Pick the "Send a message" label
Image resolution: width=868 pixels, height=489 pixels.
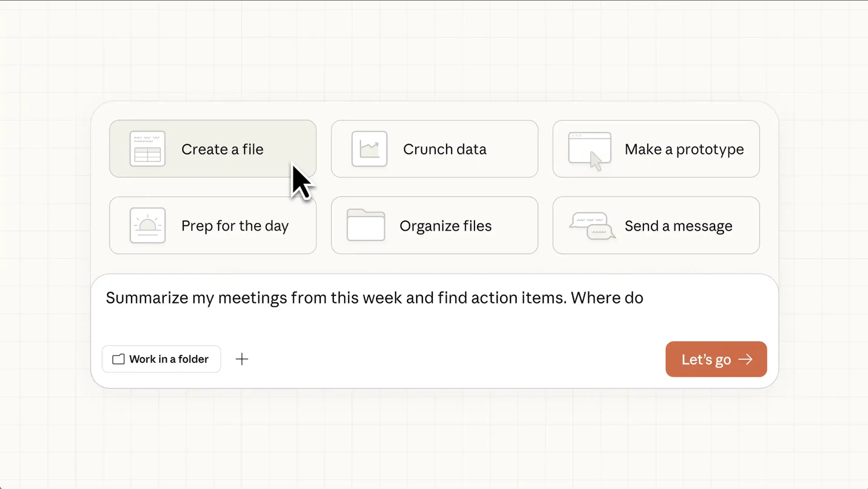[678, 226]
